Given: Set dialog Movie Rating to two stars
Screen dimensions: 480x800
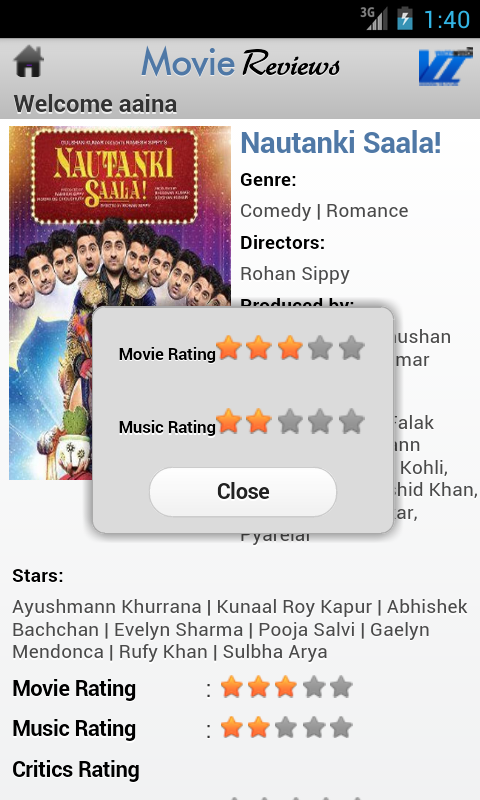Looking at the screenshot, I should pos(259,348).
